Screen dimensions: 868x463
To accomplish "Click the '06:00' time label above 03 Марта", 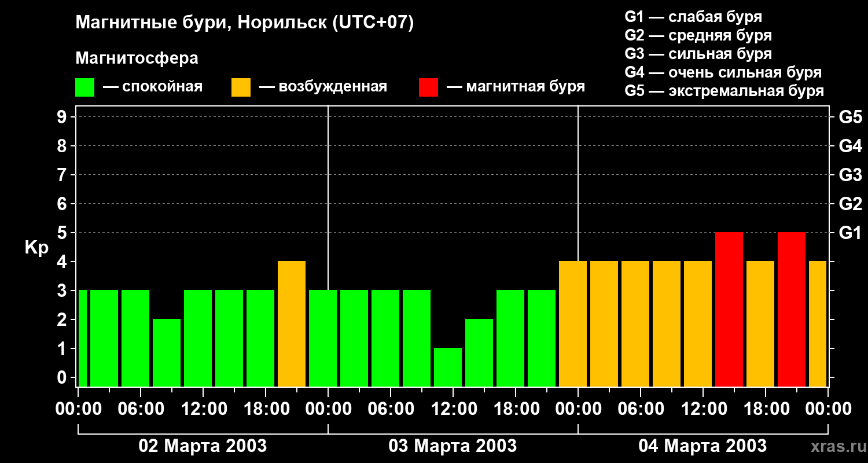I will [x=390, y=409].
